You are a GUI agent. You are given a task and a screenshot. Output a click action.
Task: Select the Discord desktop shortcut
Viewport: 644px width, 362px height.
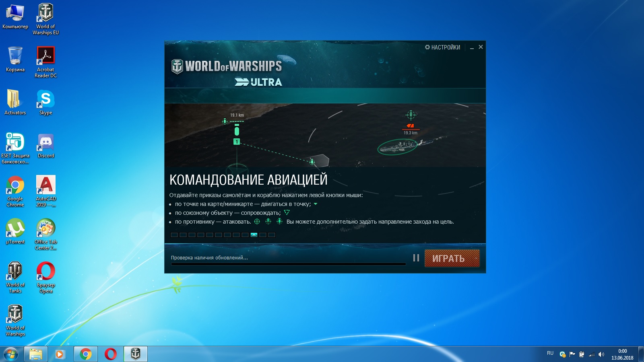[x=45, y=146]
